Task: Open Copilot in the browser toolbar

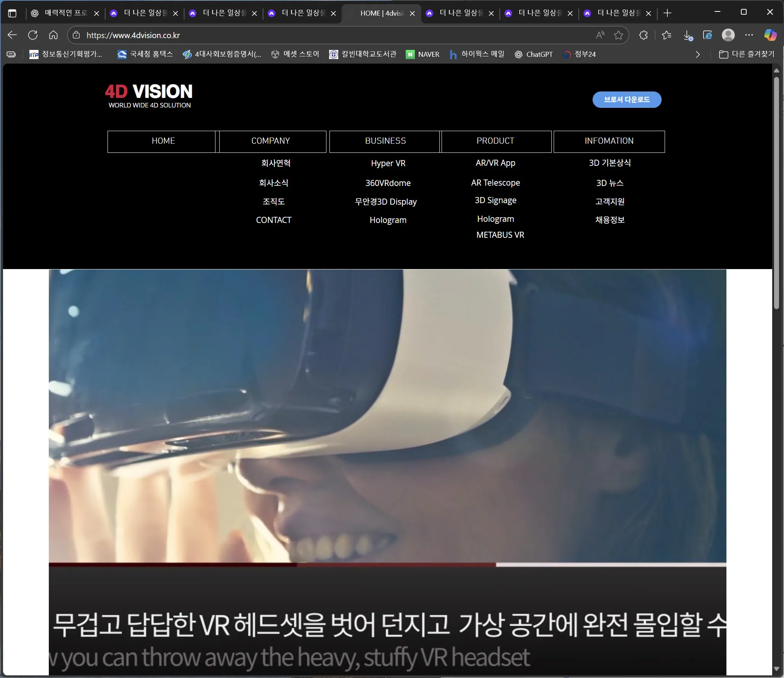Action: click(x=770, y=35)
